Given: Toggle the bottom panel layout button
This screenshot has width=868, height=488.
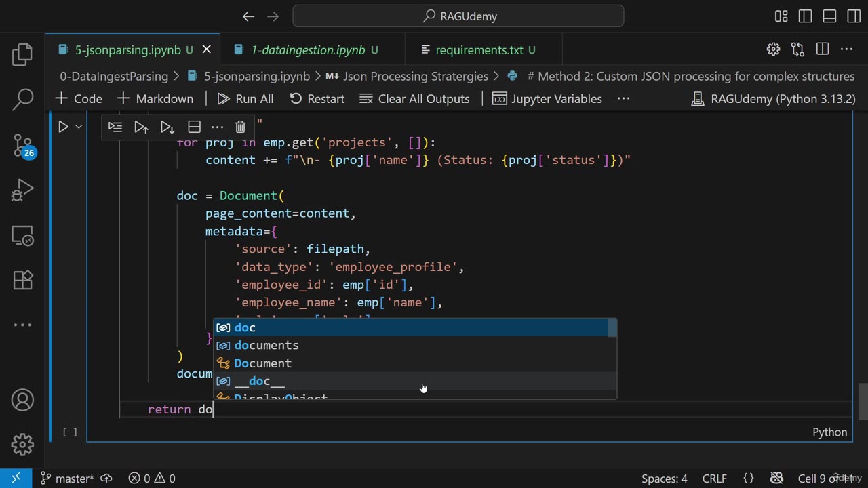Looking at the screenshot, I should pyautogui.click(x=829, y=16).
